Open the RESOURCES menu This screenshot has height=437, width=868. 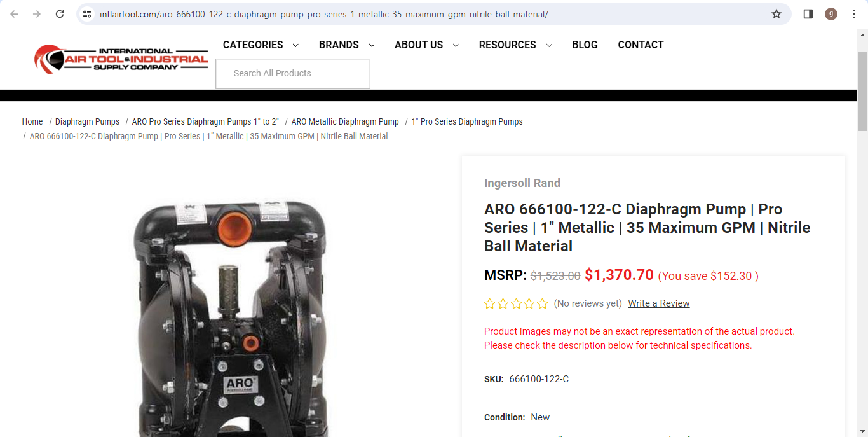click(x=508, y=45)
